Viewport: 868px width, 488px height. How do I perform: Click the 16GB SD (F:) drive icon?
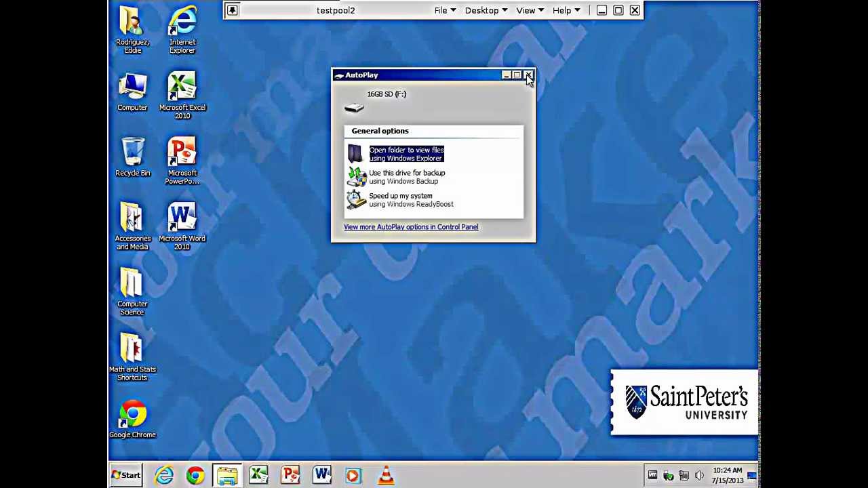[x=354, y=107]
